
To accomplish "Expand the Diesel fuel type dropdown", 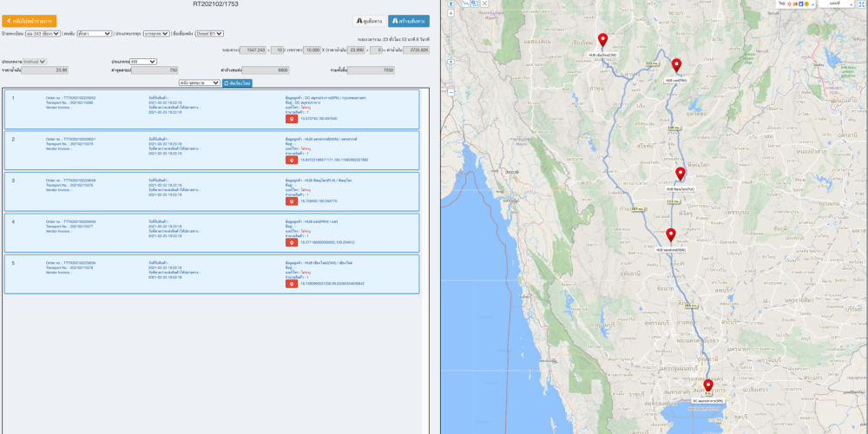I will [209, 34].
